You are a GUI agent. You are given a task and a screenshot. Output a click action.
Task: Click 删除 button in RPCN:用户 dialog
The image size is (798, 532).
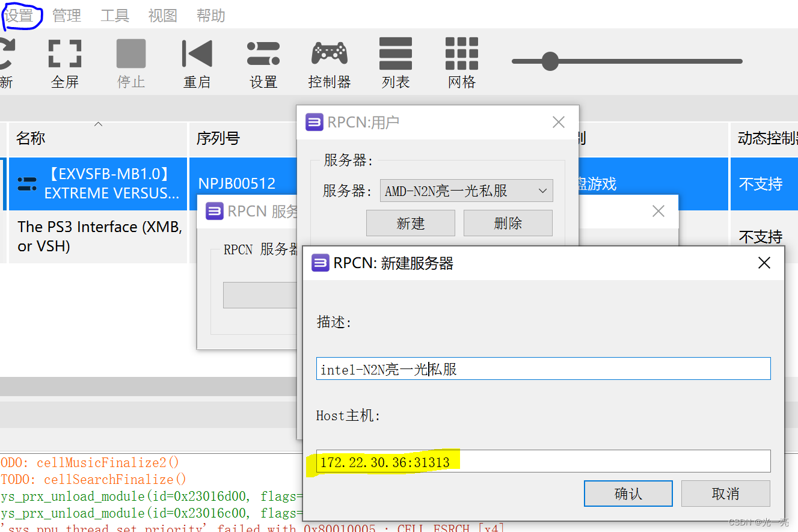(x=508, y=223)
